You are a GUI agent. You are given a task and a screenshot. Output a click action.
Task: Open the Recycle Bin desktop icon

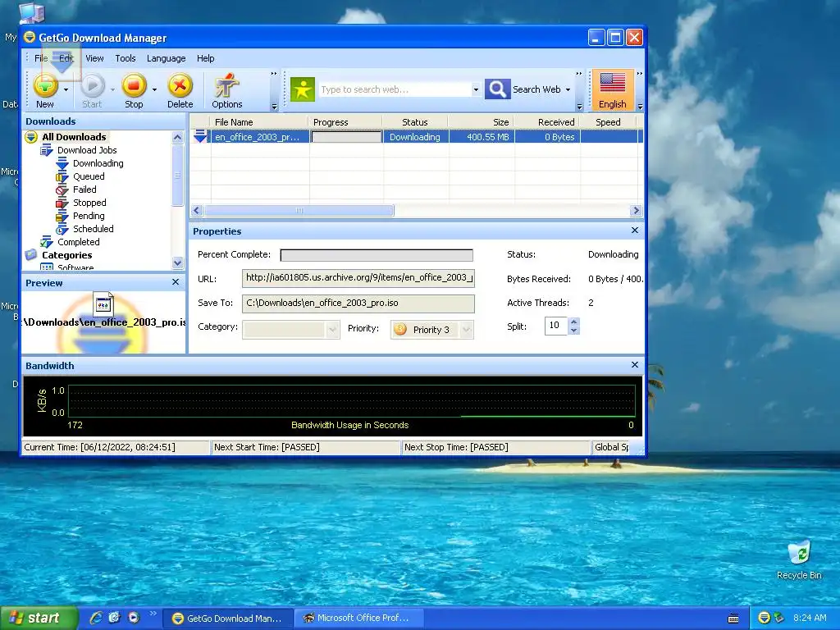pyautogui.click(x=799, y=560)
